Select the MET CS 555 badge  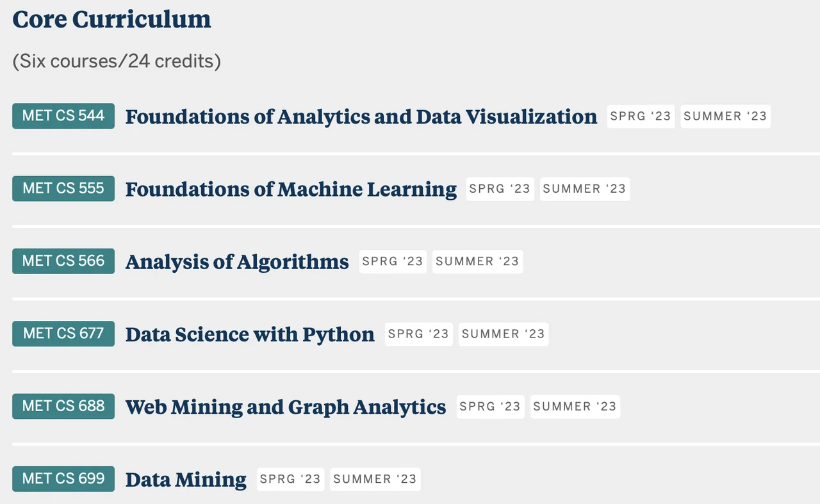pyautogui.click(x=63, y=188)
